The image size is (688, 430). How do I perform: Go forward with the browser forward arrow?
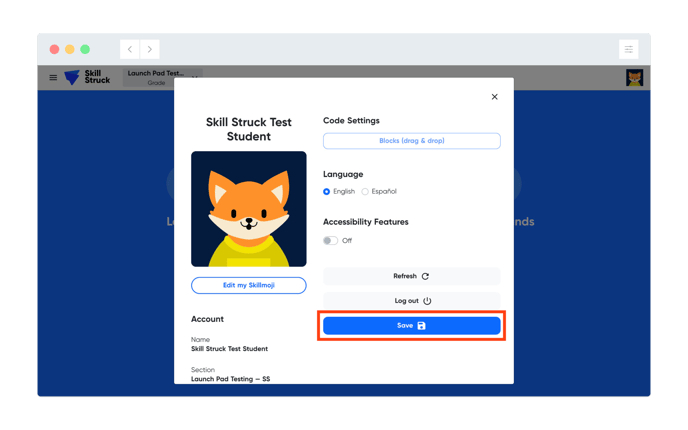pyautogui.click(x=150, y=49)
